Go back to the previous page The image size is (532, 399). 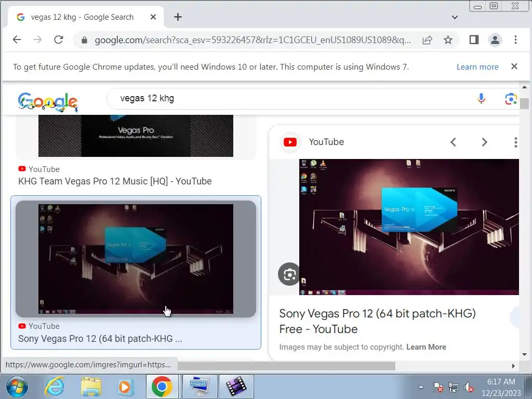coord(17,39)
